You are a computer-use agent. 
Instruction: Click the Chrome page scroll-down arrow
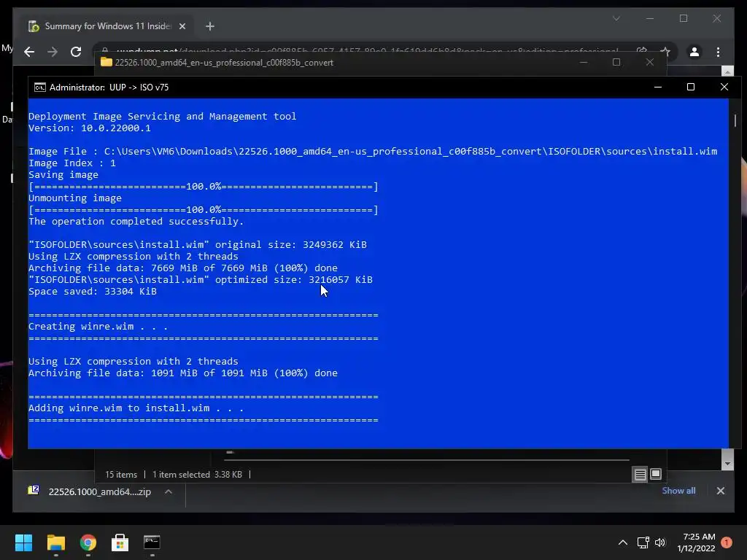click(x=727, y=463)
